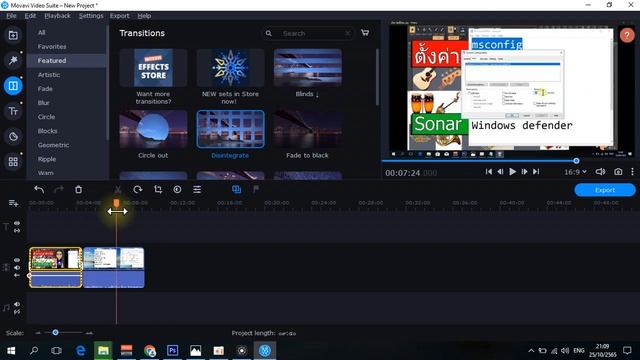Click the Redo arrow in timeline toolbar
This screenshot has width=640, height=360.
[x=59, y=189]
